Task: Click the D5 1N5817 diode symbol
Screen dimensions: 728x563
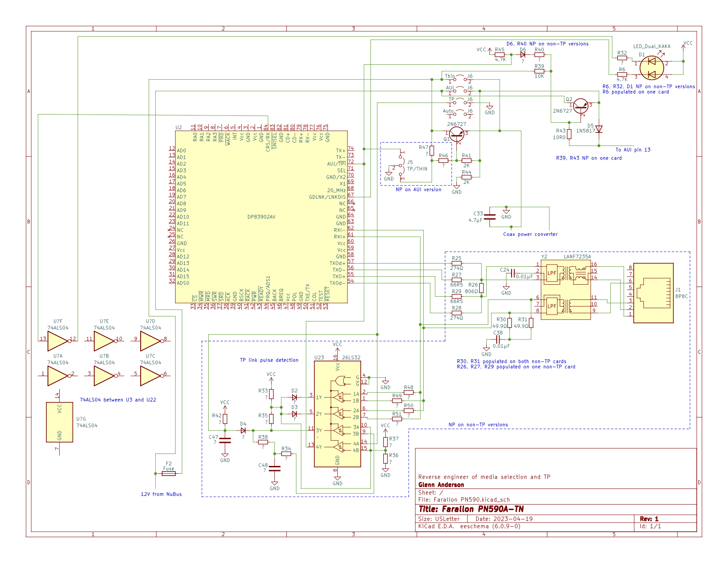Action: point(599,130)
